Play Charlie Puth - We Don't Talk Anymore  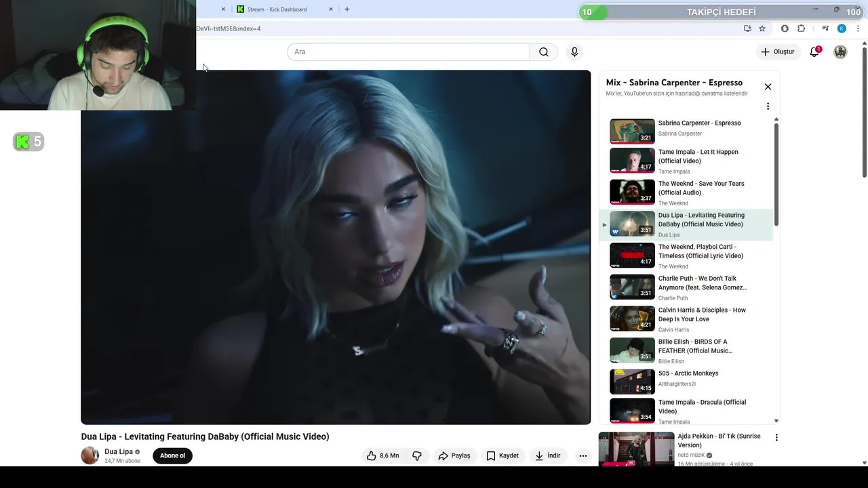pos(686,287)
